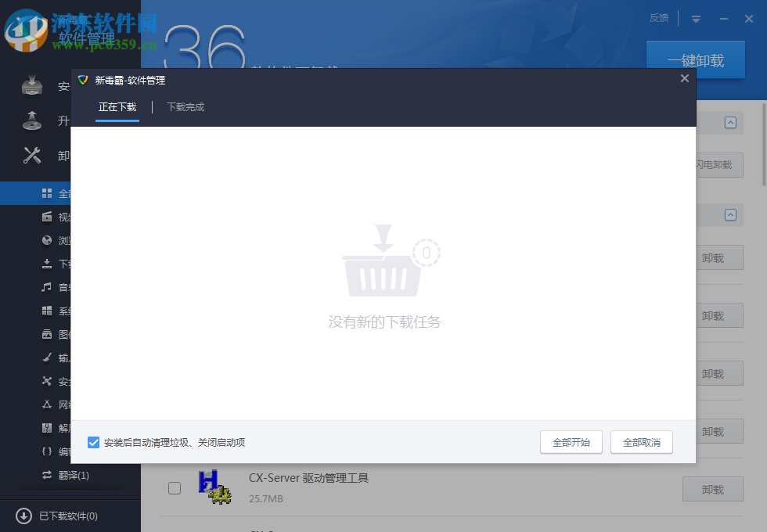Open the 反馈 (feedback) link
The height and width of the screenshot is (532, 767).
[658, 17]
